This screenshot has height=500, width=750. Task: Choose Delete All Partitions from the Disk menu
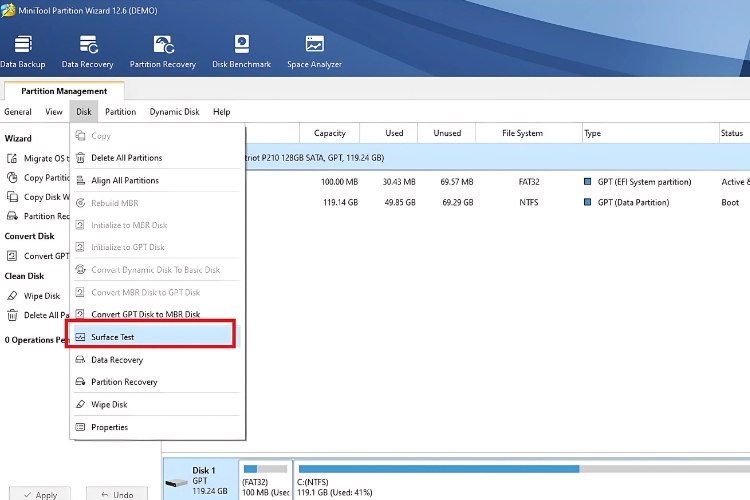(x=126, y=158)
